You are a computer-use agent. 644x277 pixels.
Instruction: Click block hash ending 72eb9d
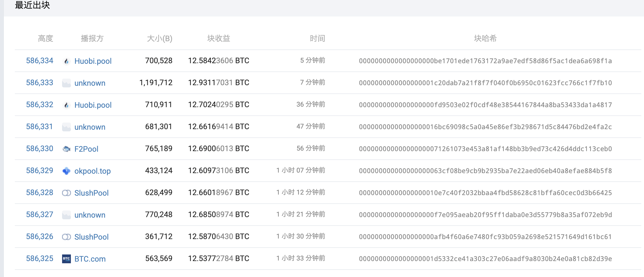[x=485, y=215]
